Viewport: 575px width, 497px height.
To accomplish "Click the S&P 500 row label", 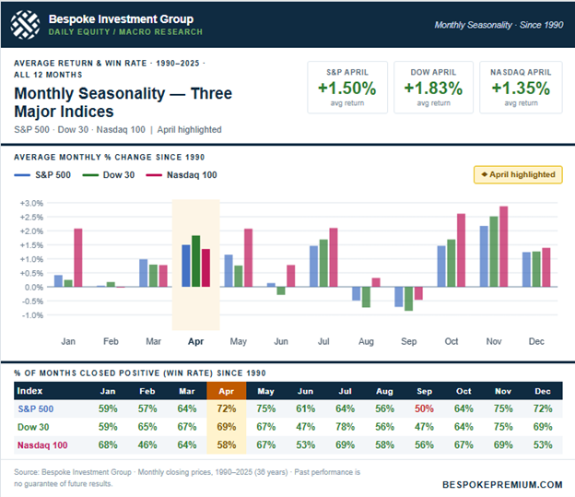I will pyautogui.click(x=36, y=409).
